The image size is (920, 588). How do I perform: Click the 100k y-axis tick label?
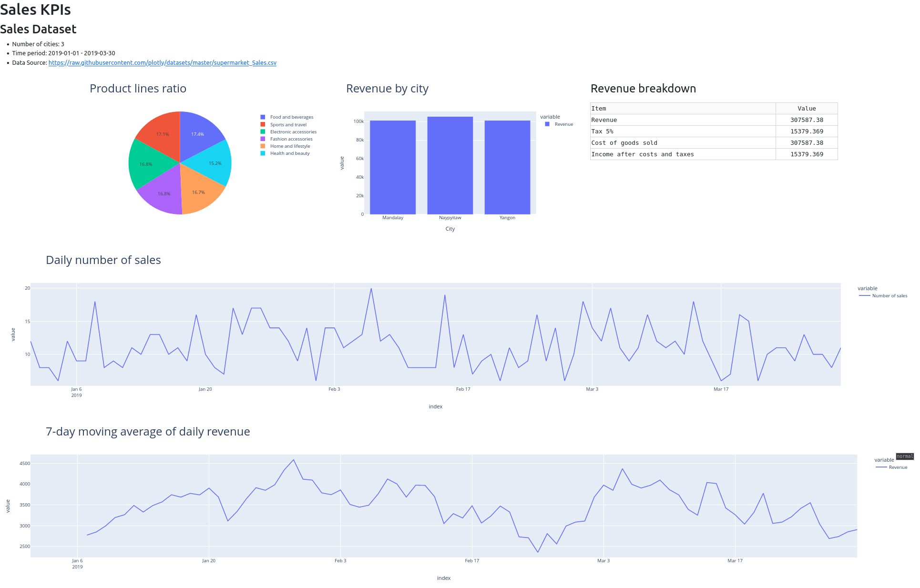point(358,122)
